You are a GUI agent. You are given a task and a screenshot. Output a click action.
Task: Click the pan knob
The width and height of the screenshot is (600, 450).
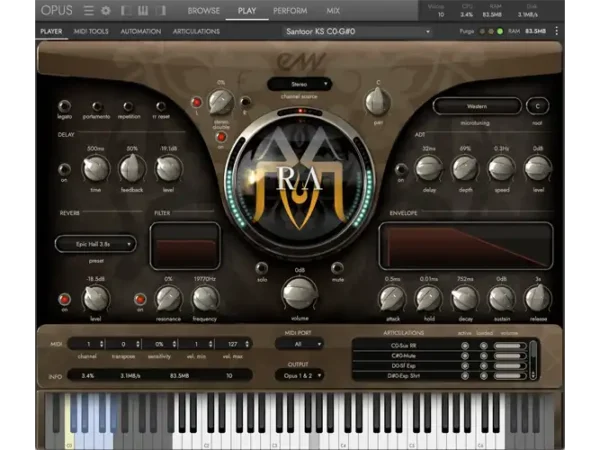point(378,101)
